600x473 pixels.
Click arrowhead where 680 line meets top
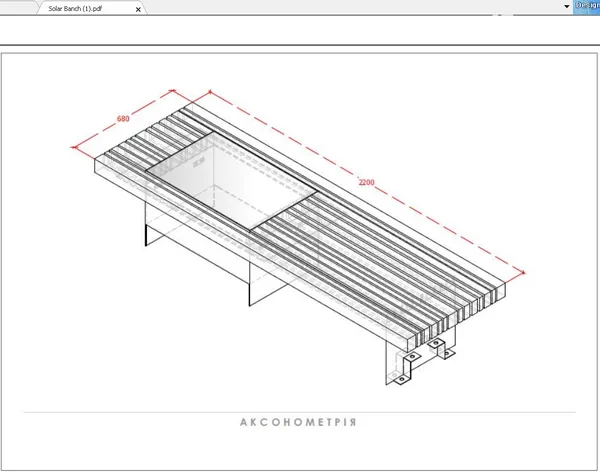click(172, 91)
